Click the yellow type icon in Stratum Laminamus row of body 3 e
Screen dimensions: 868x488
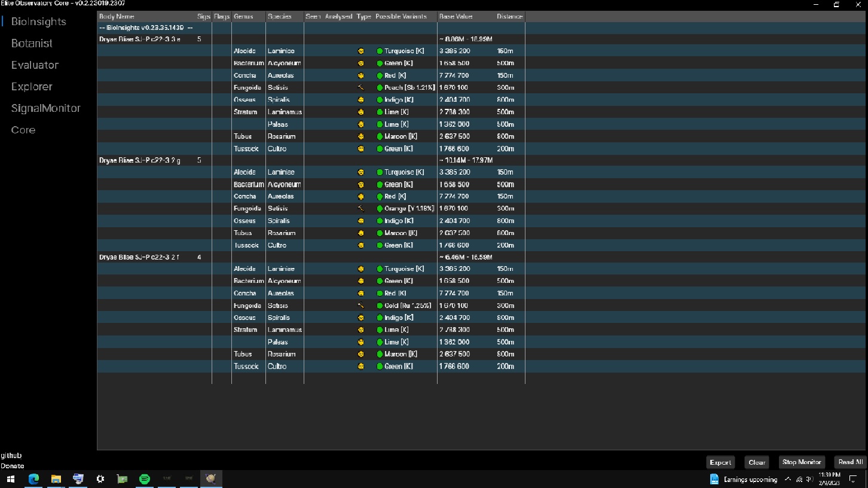[360, 112]
